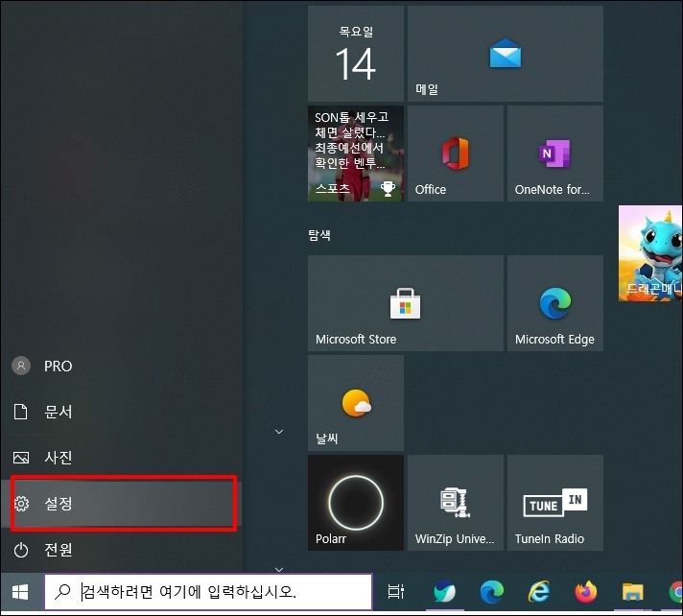Open the Dragon Mania game tile

click(650, 253)
